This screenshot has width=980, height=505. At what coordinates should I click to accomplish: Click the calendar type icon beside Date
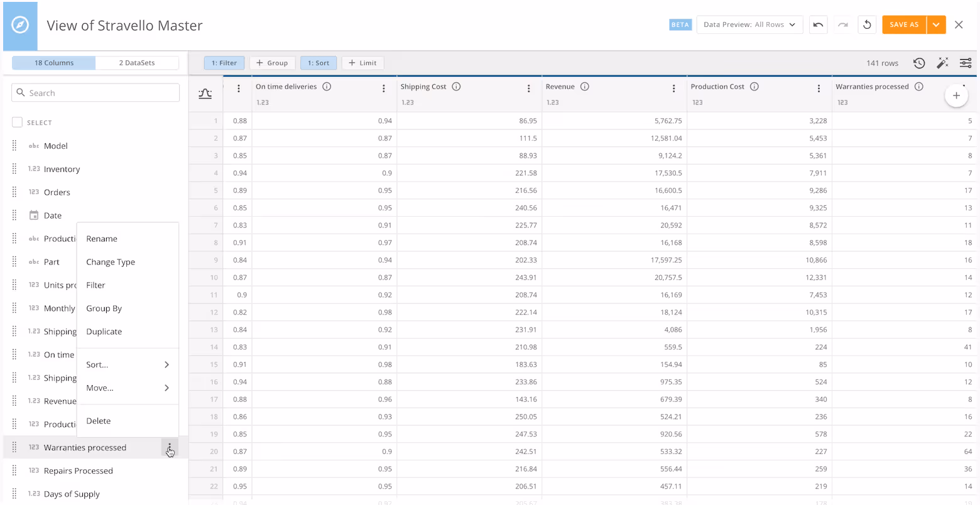pyautogui.click(x=34, y=215)
